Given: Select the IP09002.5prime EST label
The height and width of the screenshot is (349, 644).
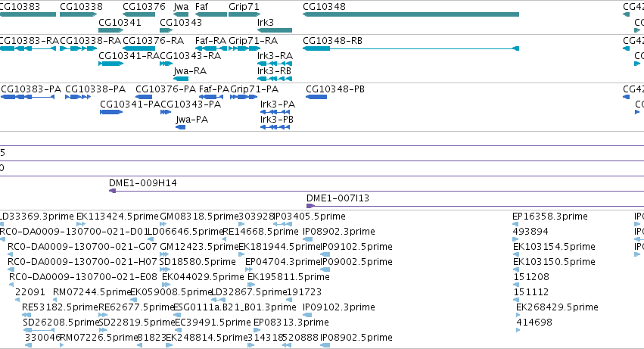Looking at the screenshot, I should (x=356, y=262).
